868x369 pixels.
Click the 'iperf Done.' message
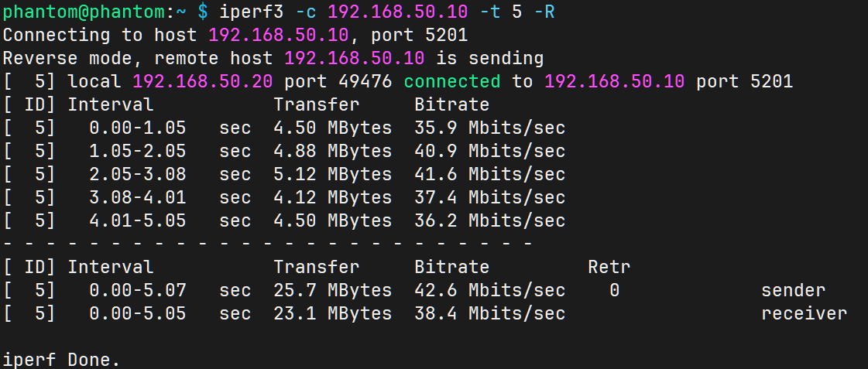[x=62, y=360]
